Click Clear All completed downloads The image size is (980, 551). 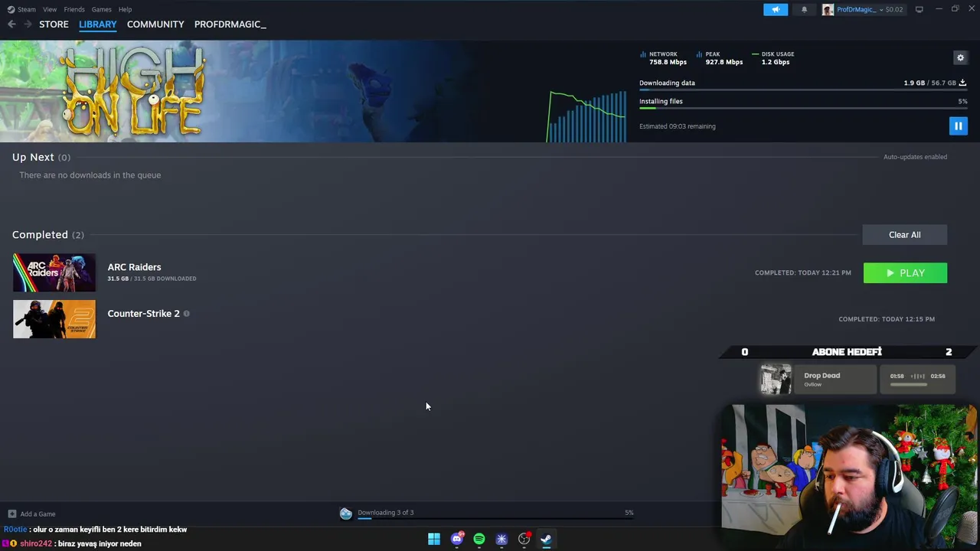pos(904,235)
